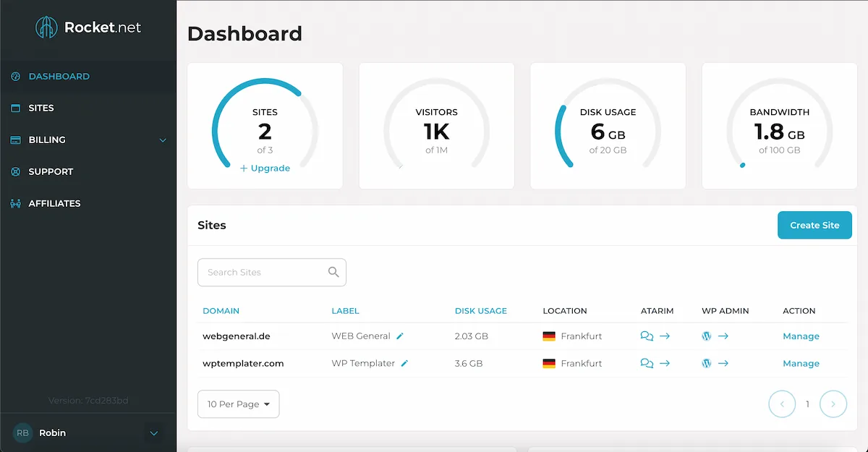Screen dimensions: 868x452
Task: Sort the table by Disk Usage column
Action: click(480, 311)
